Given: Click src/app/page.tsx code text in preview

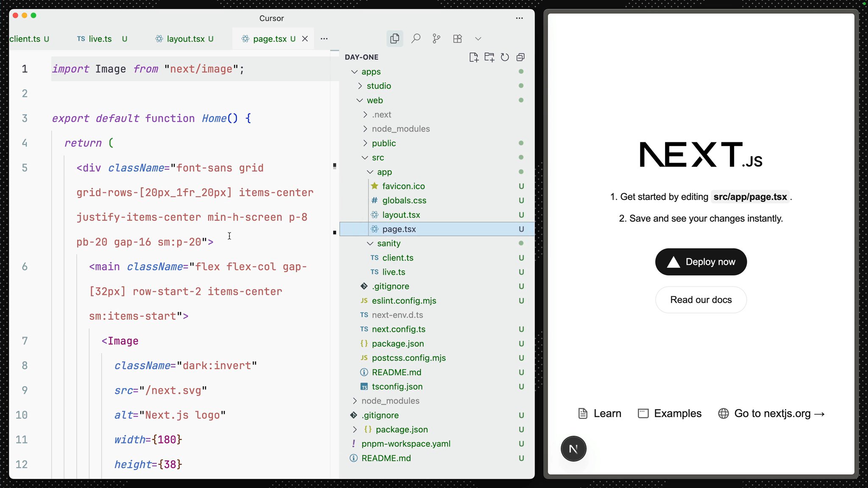Looking at the screenshot, I should (x=750, y=197).
